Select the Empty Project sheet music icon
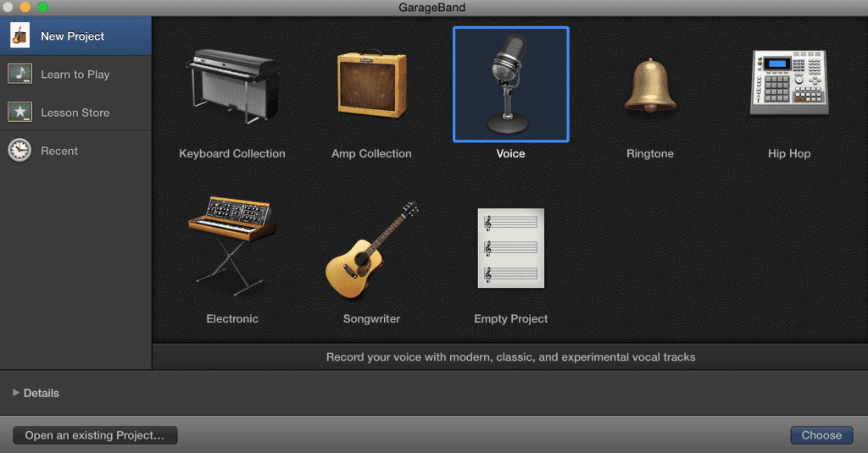The width and height of the screenshot is (868, 453). point(510,248)
